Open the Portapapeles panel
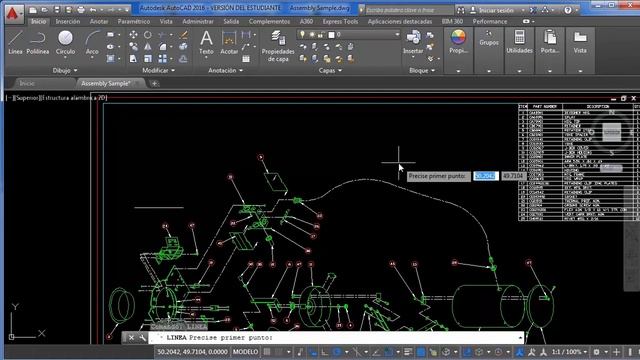The height and width of the screenshot is (360, 640). (x=550, y=42)
